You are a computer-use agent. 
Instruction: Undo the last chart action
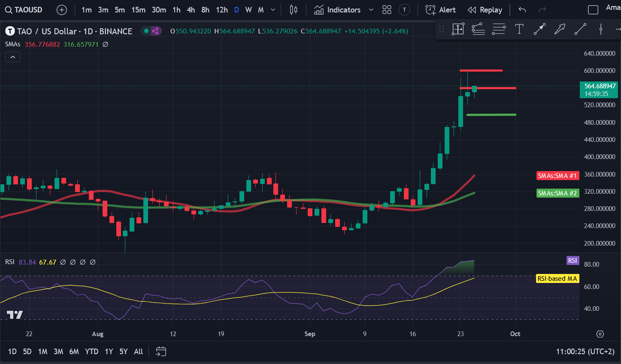tap(522, 10)
